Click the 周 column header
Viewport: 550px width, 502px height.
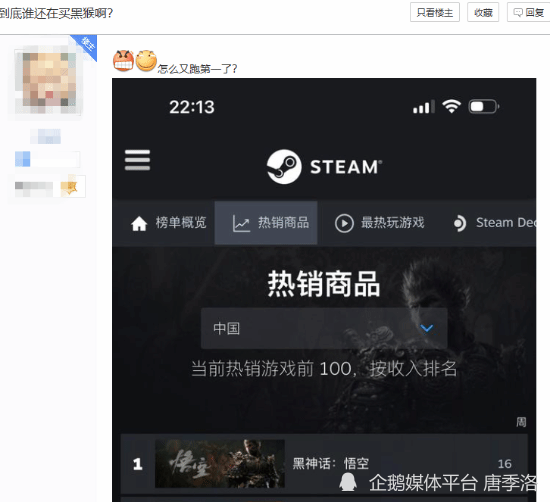pyautogui.click(x=521, y=422)
